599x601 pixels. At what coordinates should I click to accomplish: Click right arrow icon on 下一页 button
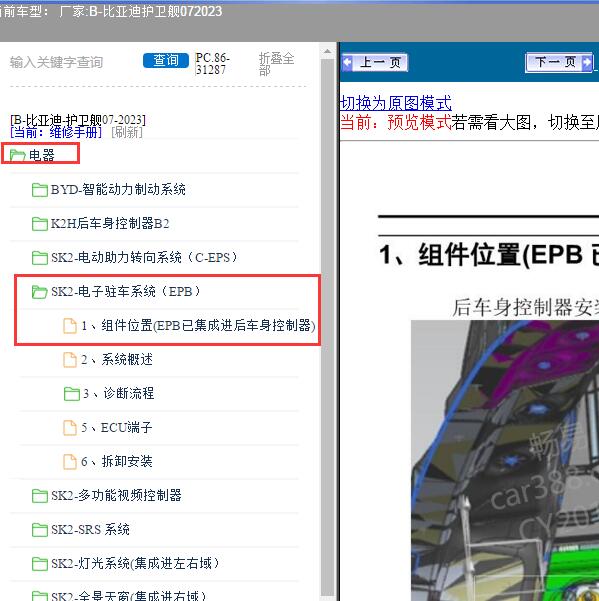(587, 62)
